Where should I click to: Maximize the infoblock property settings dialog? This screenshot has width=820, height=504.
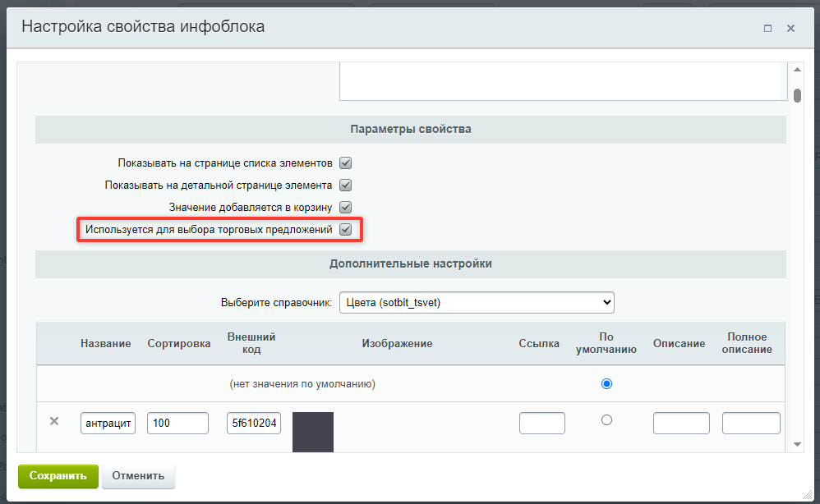[767, 28]
